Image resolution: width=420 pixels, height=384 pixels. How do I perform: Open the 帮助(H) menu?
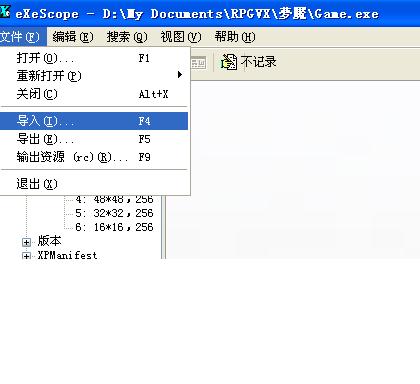coord(235,37)
